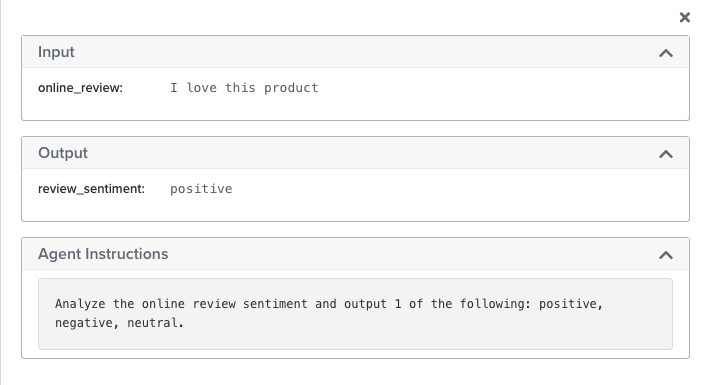
Task: Click 'positive,' inside the agent instructions
Action: pyautogui.click(x=571, y=304)
